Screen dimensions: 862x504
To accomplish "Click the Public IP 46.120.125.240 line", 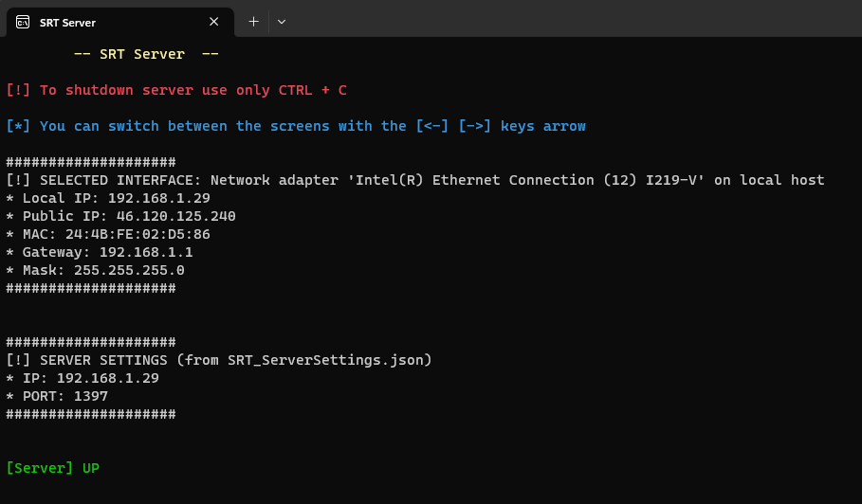I will pyautogui.click(x=120, y=216).
